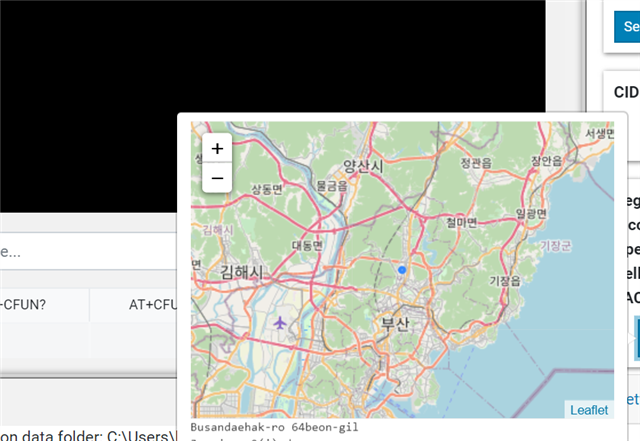
Task: Click the blue Se... button at top right
Action: (627, 27)
